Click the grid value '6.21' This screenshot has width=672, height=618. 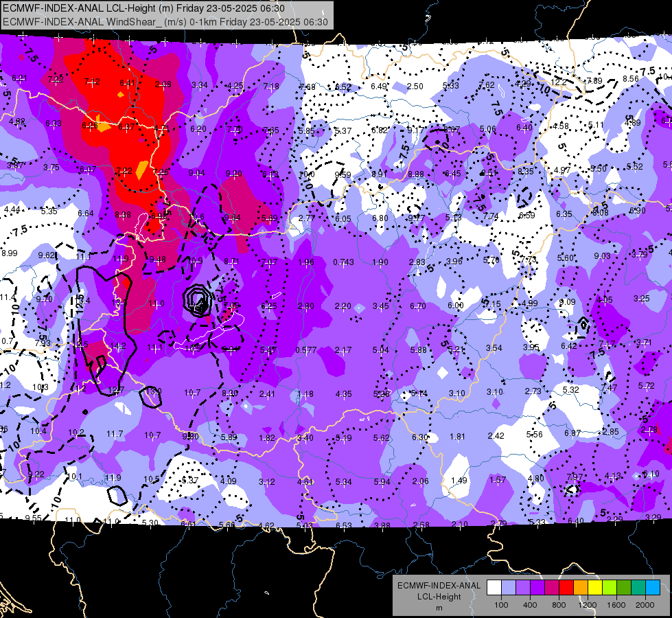pyautogui.click(x=19, y=78)
